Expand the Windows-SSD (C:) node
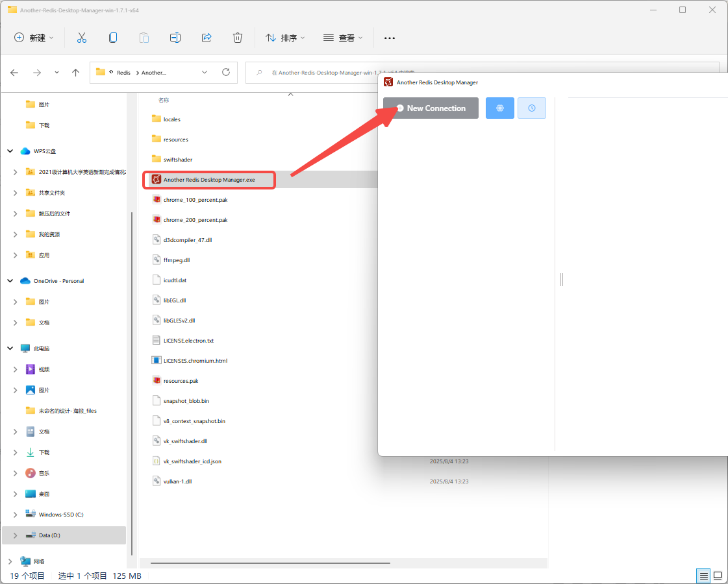 [16, 515]
